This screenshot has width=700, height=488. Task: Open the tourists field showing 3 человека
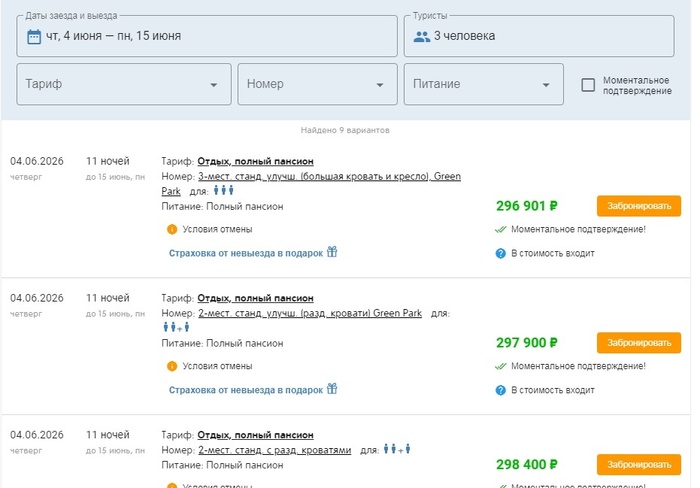click(540, 36)
